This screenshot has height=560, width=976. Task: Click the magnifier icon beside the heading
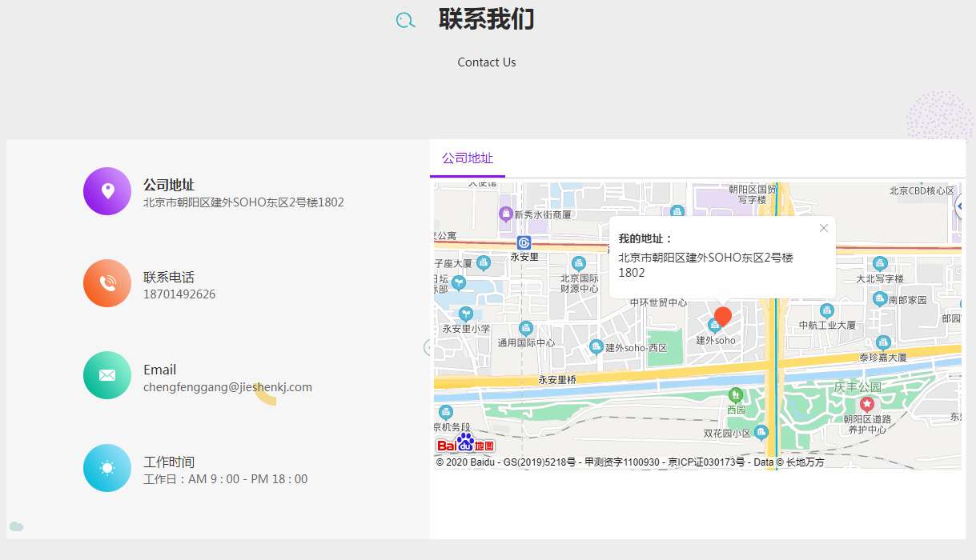[x=406, y=21]
